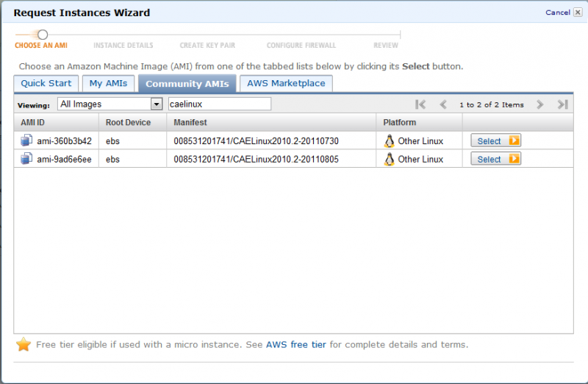The height and width of the screenshot is (384, 588).
Task: Click the ami-360b3b42 ID text
Action: [x=64, y=141]
